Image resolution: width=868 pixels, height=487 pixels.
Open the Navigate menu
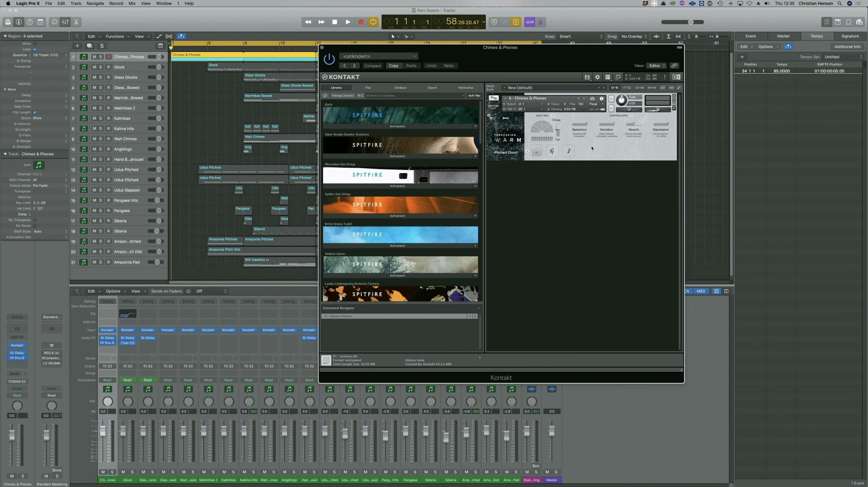pos(95,3)
